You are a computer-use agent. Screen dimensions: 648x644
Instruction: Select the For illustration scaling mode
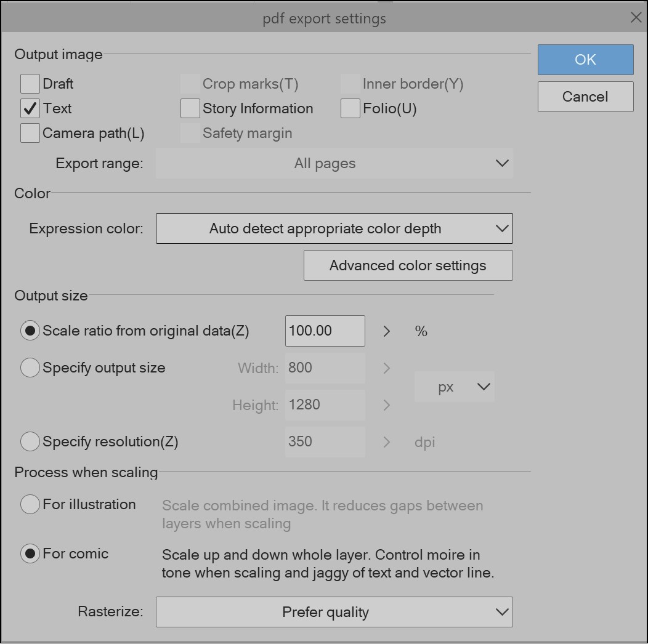(30, 504)
